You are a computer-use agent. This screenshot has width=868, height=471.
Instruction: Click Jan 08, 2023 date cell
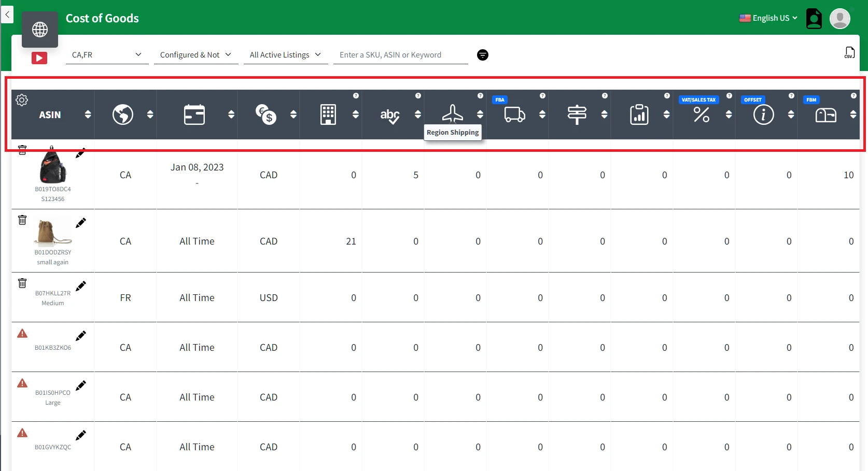tap(197, 167)
